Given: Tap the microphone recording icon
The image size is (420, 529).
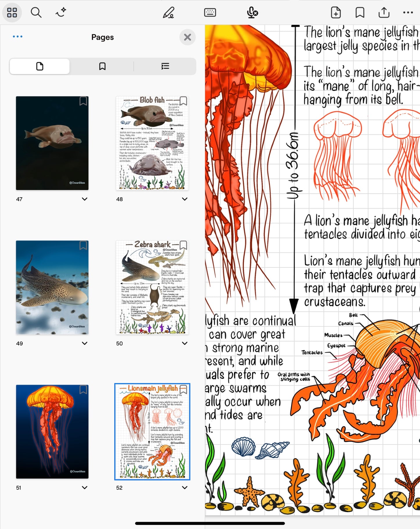Looking at the screenshot, I should 252,12.
